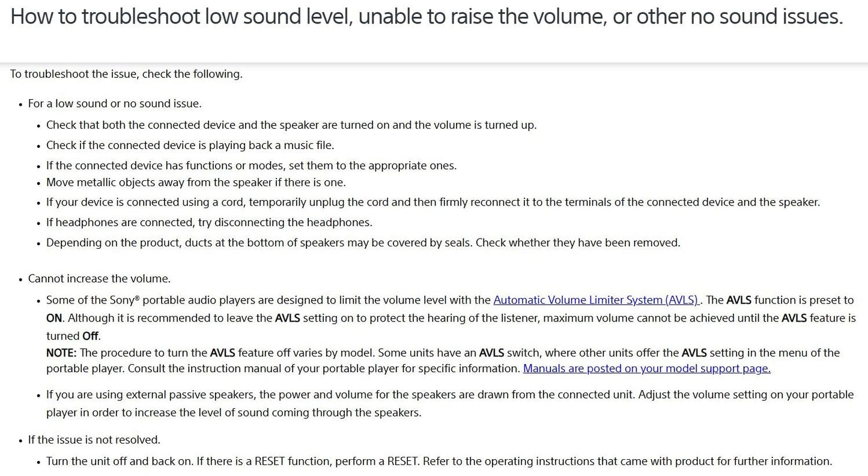The image size is (868, 476).
Task: Click the line about playing back a music file
Action: point(190,145)
